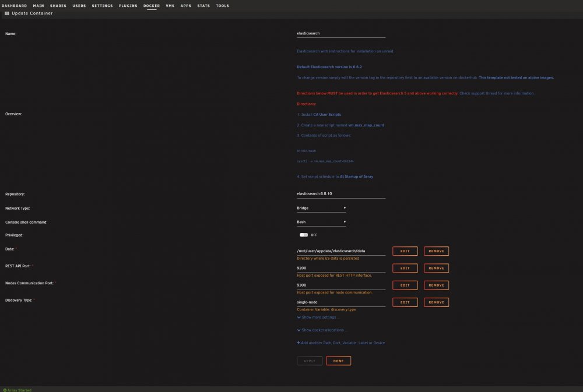
Task: Click the Done button
Action: pyautogui.click(x=338, y=361)
